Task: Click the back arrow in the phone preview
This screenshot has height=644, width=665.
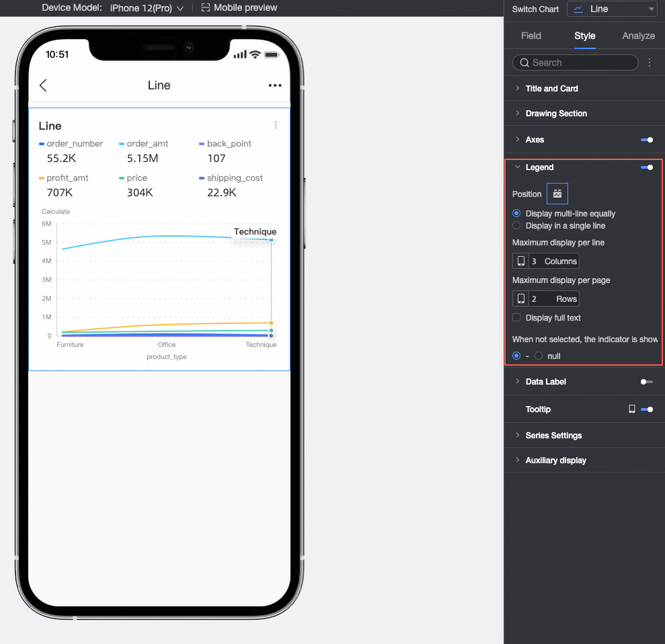Action: tap(43, 85)
